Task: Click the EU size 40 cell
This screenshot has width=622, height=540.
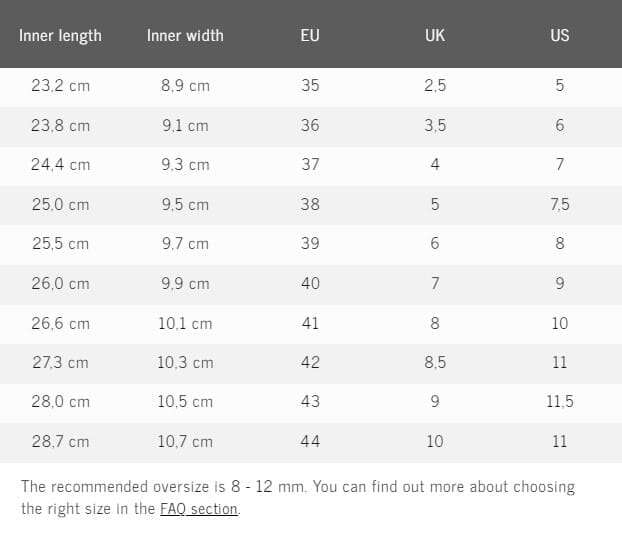Action: click(x=310, y=283)
